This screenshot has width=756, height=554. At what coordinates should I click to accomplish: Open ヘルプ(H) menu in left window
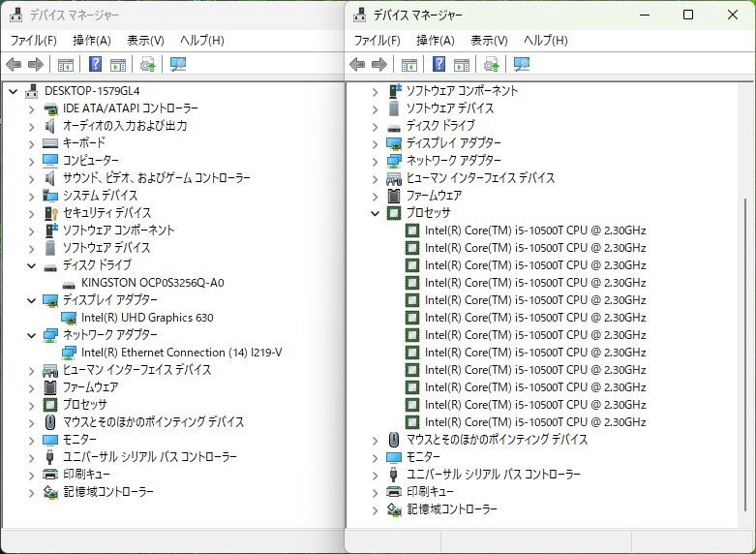point(202,40)
